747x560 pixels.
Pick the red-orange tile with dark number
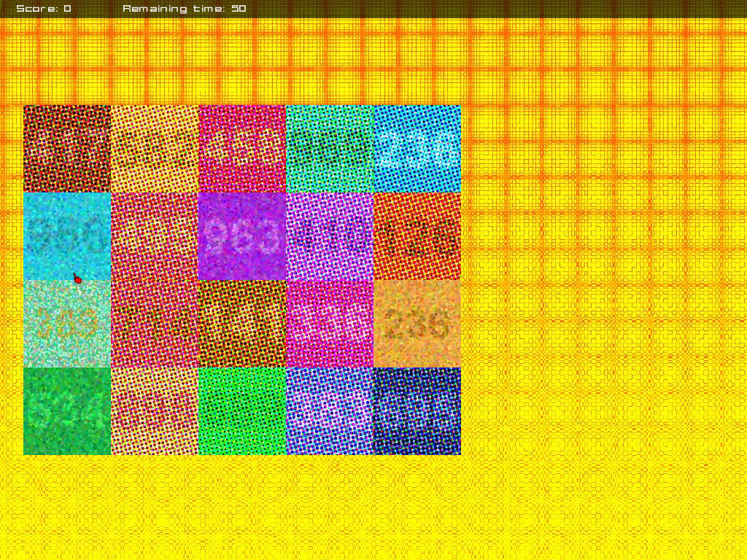417,236
